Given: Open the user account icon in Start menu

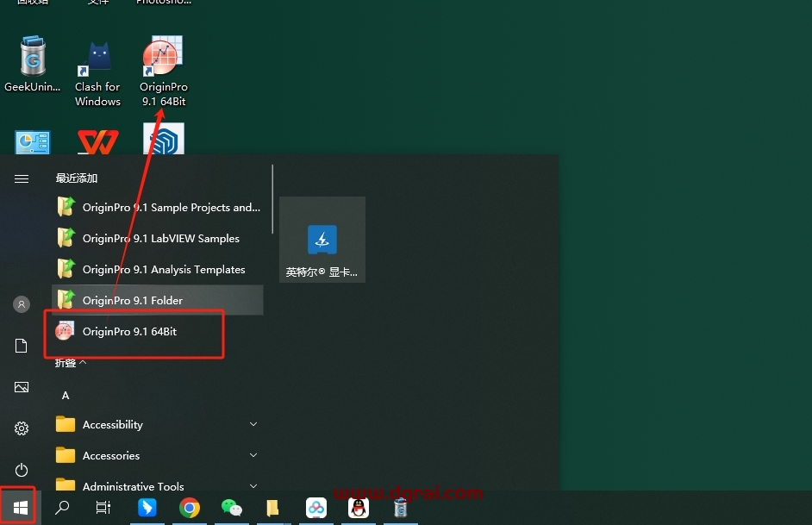Looking at the screenshot, I should (22, 304).
